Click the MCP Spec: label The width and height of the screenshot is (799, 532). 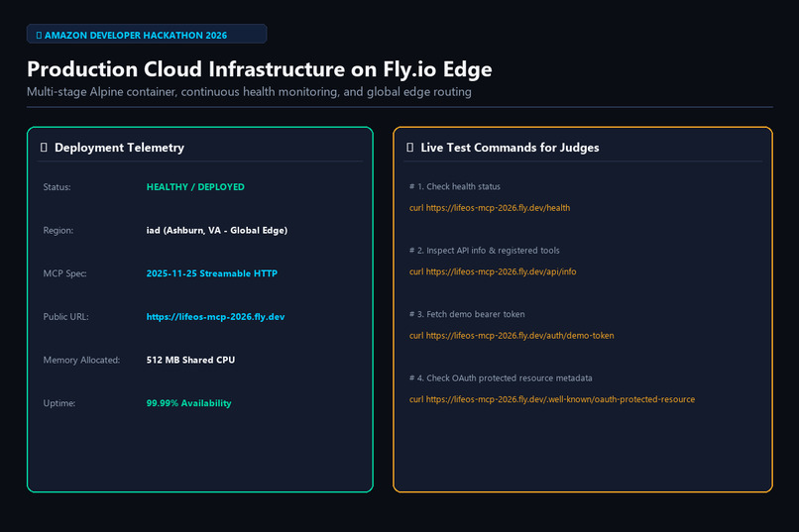click(64, 273)
